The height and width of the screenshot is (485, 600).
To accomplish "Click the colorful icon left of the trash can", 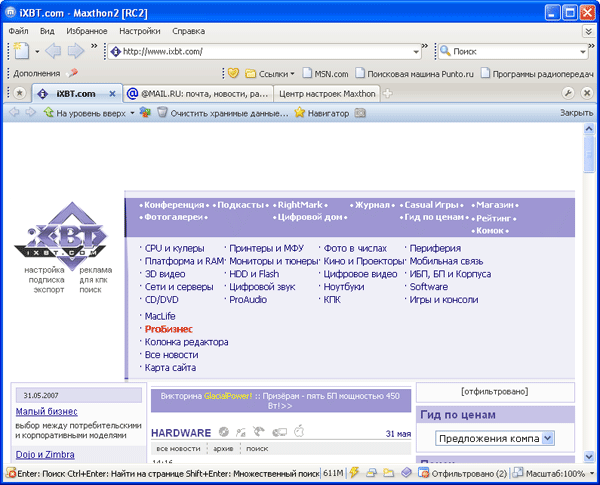I will 145,112.
